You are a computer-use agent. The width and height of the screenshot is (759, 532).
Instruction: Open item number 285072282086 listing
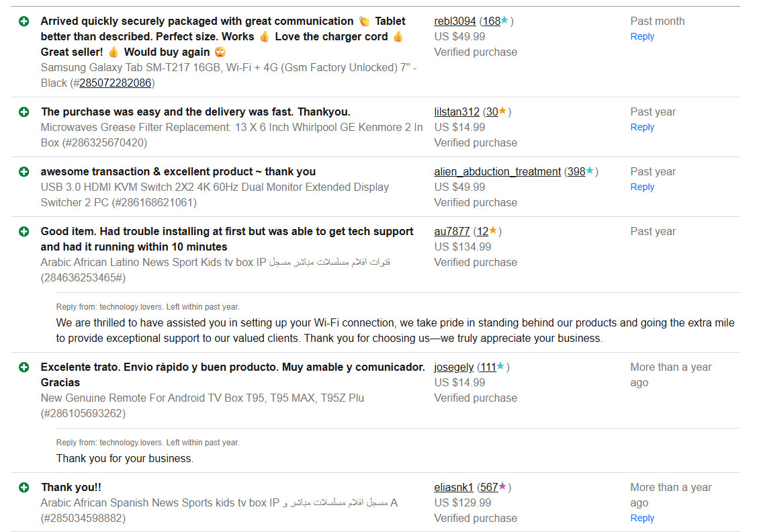pyautogui.click(x=115, y=83)
